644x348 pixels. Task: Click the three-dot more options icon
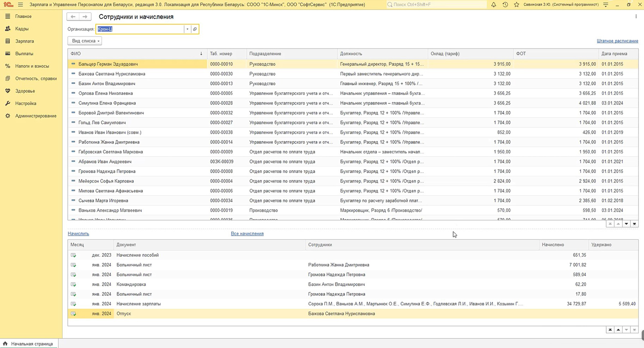[x=636, y=17]
